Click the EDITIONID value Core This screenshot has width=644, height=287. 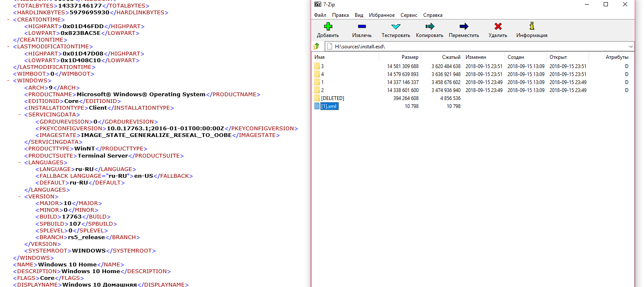[72, 101]
